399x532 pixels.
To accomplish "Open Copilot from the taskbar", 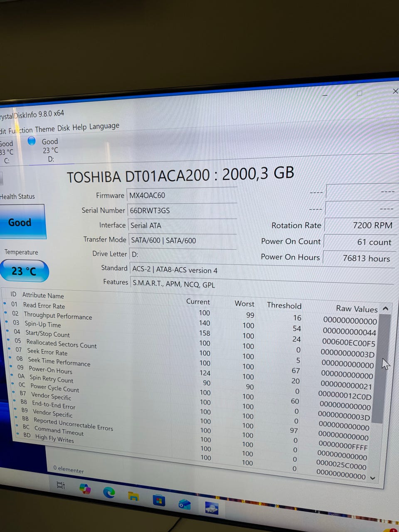I will coord(85,489).
